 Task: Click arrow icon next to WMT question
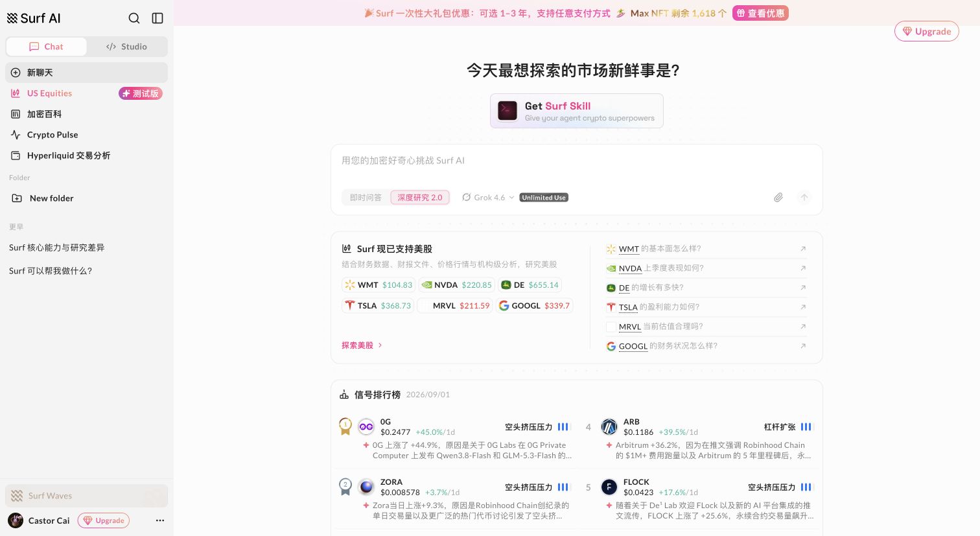[x=803, y=249]
